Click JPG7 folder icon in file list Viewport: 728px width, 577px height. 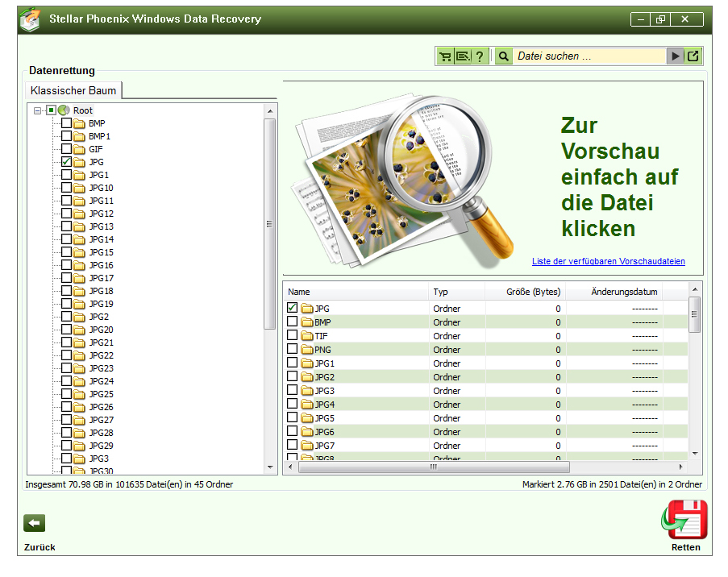click(306, 446)
